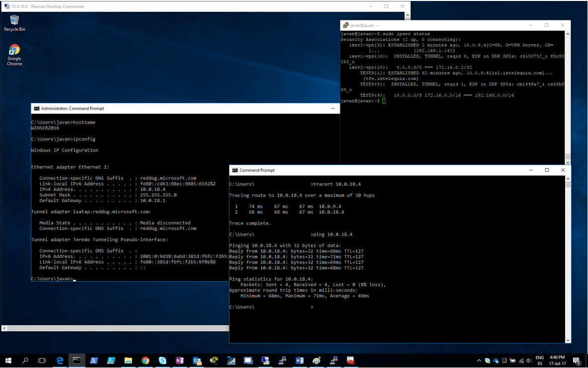This screenshot has height=368, width=588.
Task: Show Task View from the taskbar
Action: [42, 361]
